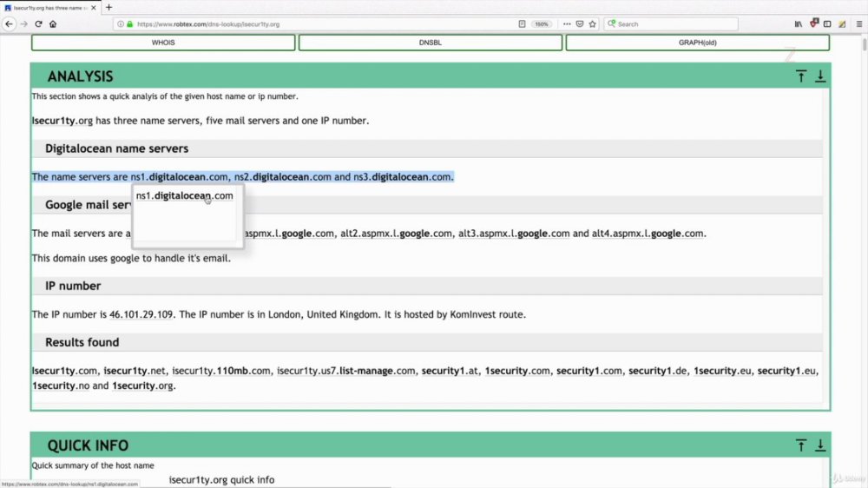Reload the current page

38,23
